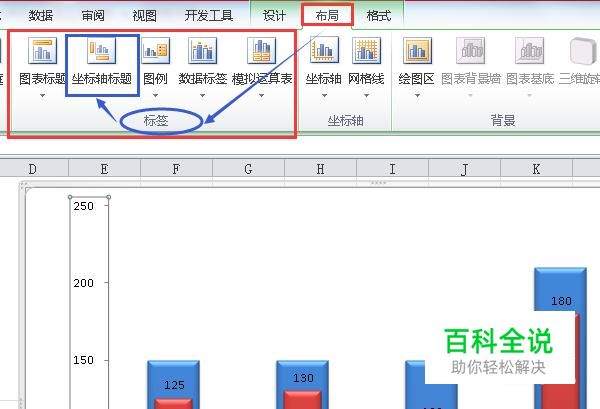600x409 pixels.
Task: Expand the 模拟运算表 dropdown arrow
Action: 261,95
